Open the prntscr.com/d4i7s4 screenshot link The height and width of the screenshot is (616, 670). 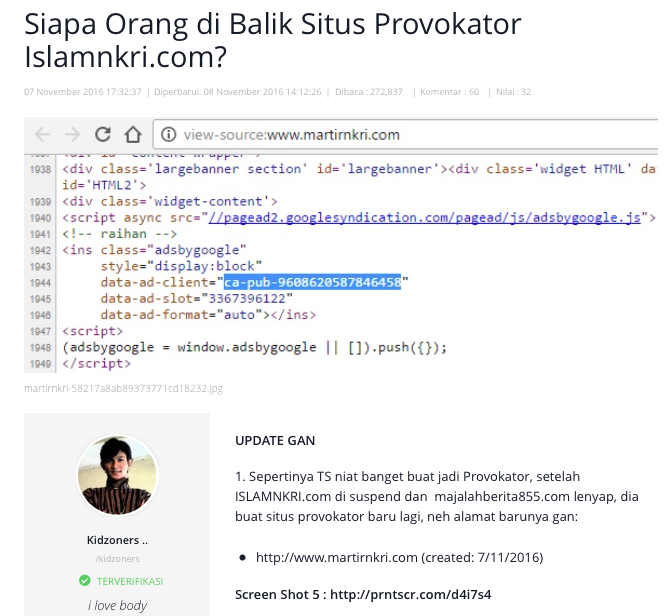coord(411,595)
